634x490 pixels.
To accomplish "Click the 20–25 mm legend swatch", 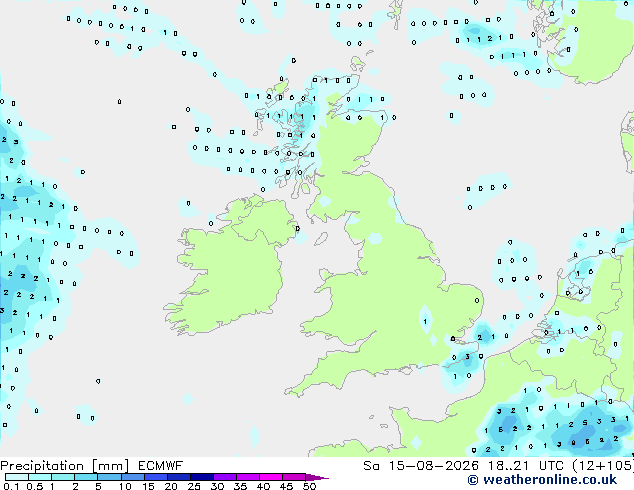I will pyautogui.click(x=178, y=477).
